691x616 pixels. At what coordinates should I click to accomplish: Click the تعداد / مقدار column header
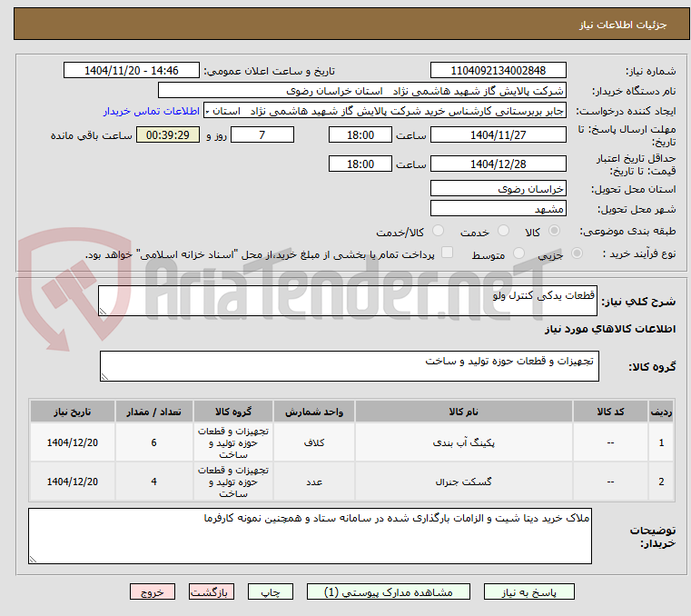coord(153,412)
